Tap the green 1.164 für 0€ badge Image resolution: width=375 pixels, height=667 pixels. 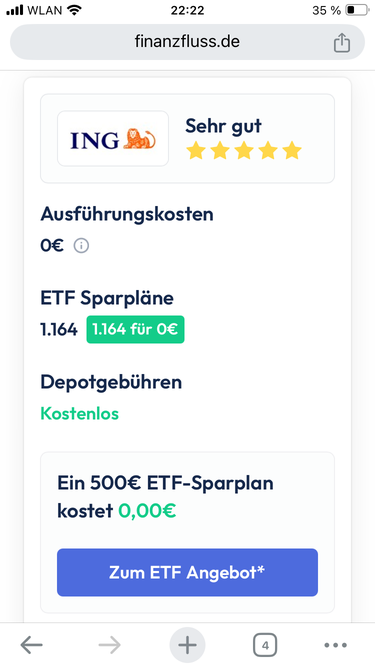click(x=135, y=329)
